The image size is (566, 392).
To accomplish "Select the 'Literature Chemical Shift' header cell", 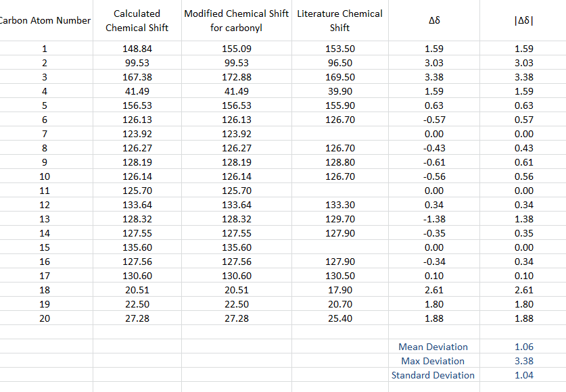I will click(339, 20).
